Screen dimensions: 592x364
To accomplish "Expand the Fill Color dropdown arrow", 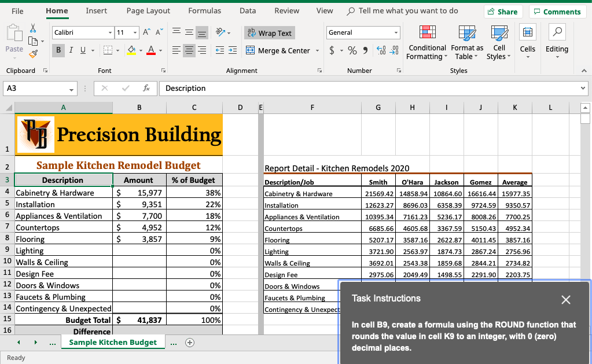I will [x=139, y=50].
